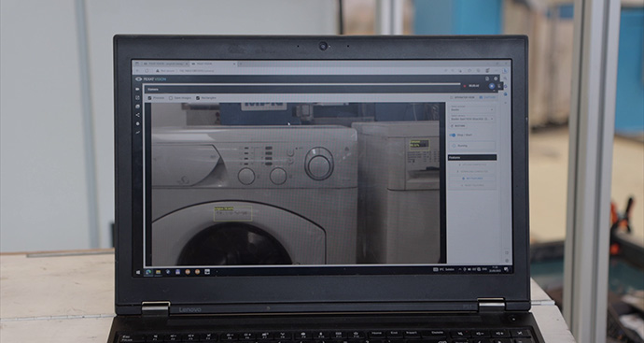Click the document icon in the Pekat Vision header
Viewport: 644px width, 343px height.
tap(487, 79)
